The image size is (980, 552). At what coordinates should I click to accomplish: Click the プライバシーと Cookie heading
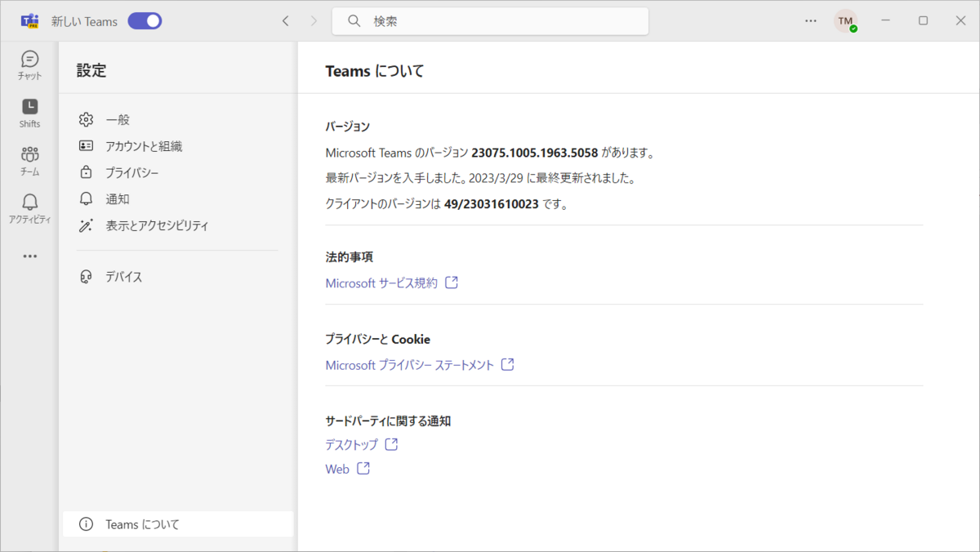pyautogui.click(x=377, y=339)
